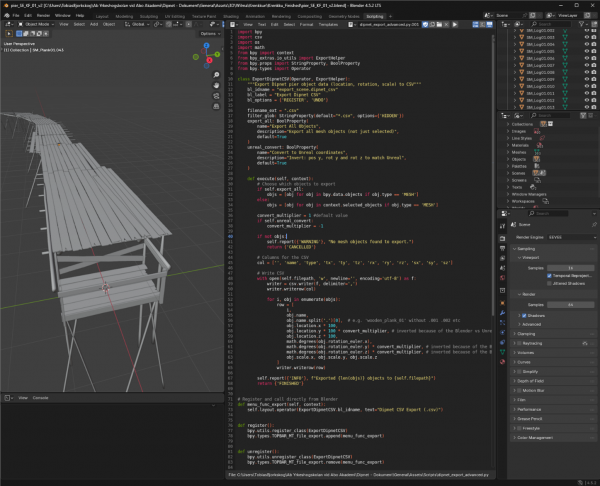The width and height of the screenshot is (600, 486).
Task: Toggle eye visibility for SM_Log01.010
Action: click(587, 86)
